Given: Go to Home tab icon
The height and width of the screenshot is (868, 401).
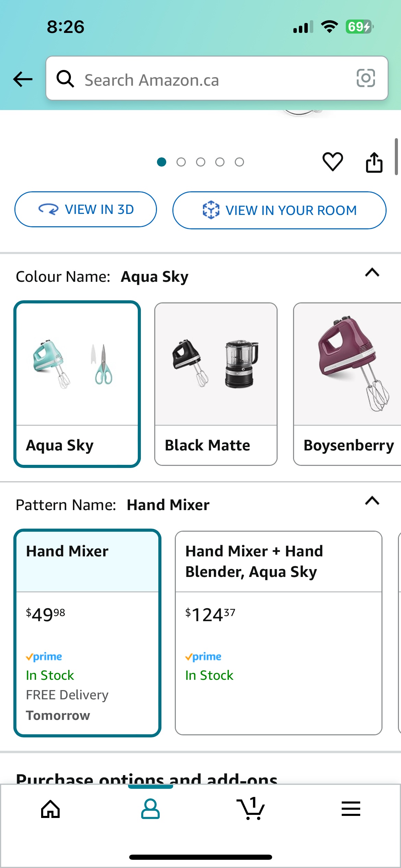Looking at the screenshot, I should point(50,809).
